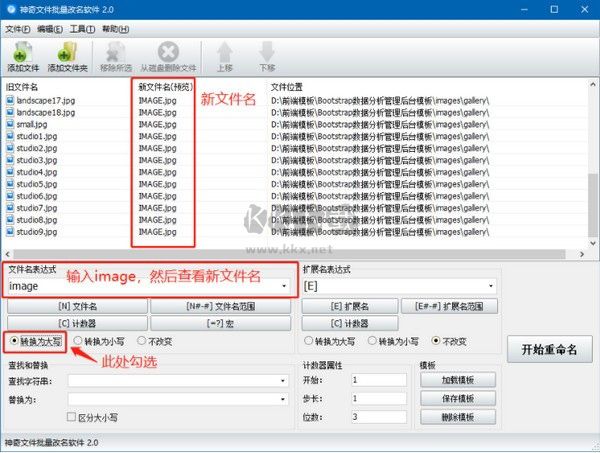Image resolution: width=600 pixels, height=453 pixels.
Task: Open the 扩展名表达式 dropdown arrow
Action: click(491, 286)
